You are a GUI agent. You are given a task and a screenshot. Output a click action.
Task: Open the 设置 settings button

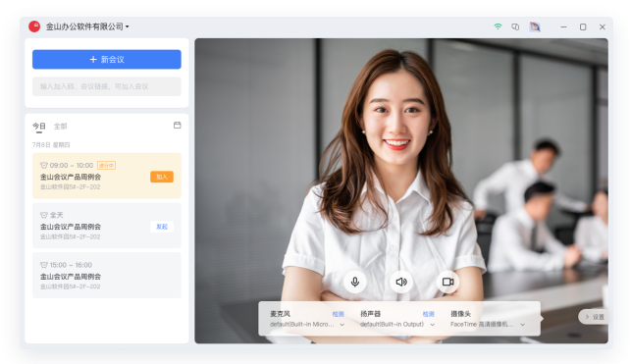pyautogui.click(x=595, y=317)
